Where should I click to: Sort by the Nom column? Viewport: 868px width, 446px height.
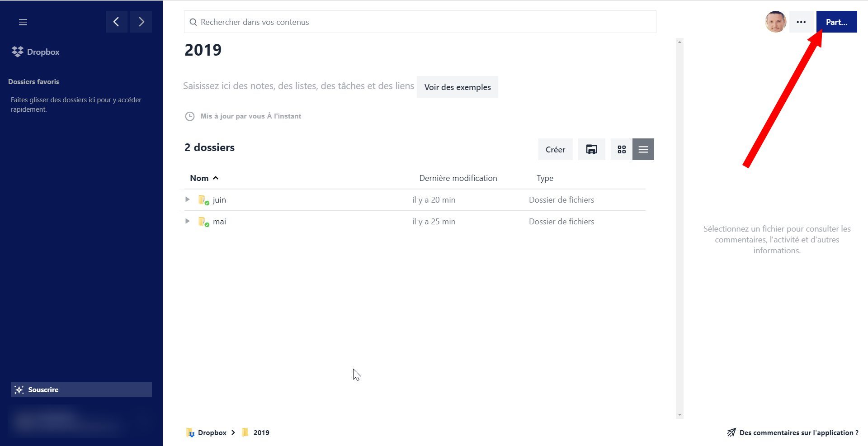204,178
